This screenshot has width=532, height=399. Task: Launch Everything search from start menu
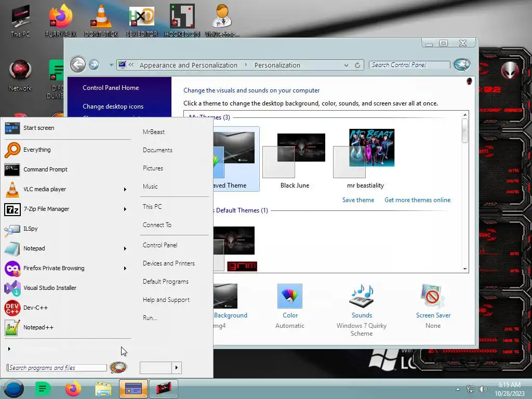[x=67, y=150]
